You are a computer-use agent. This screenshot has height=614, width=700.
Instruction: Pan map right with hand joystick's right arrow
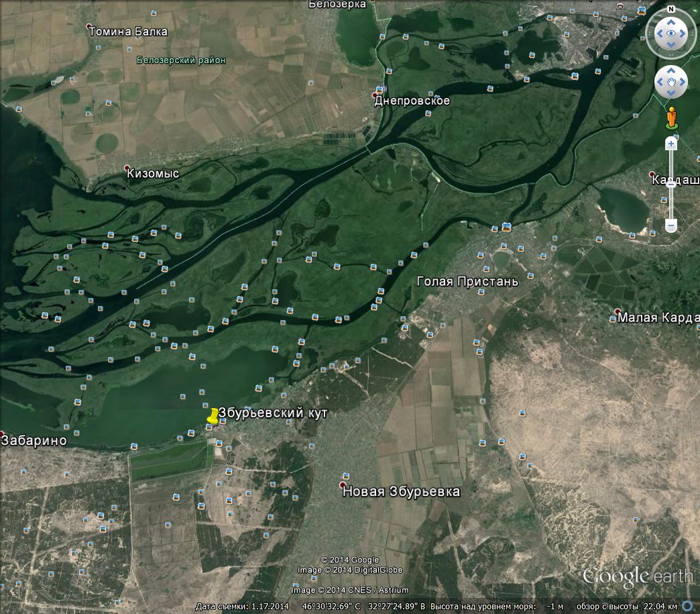coord(682,83)
